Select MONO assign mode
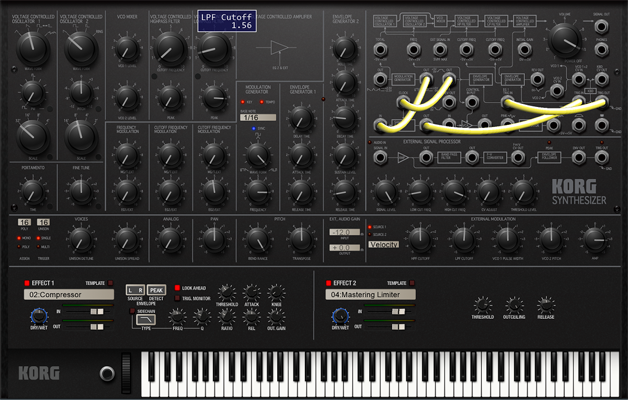Screen dimensions: 628x400 (19, 238)
